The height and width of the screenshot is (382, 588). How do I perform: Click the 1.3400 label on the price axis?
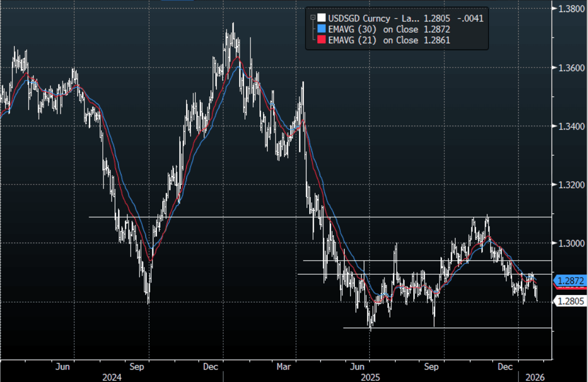click(x=570, y=126)
